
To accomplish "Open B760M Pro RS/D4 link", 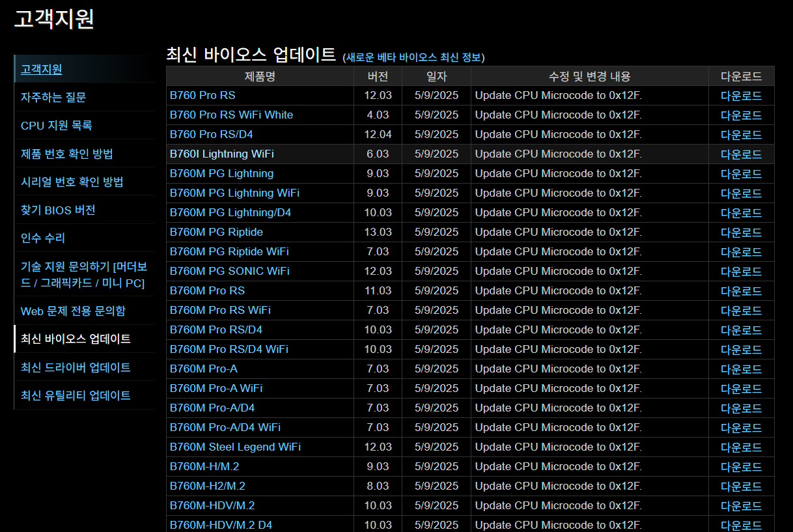I will coord(216,329).
